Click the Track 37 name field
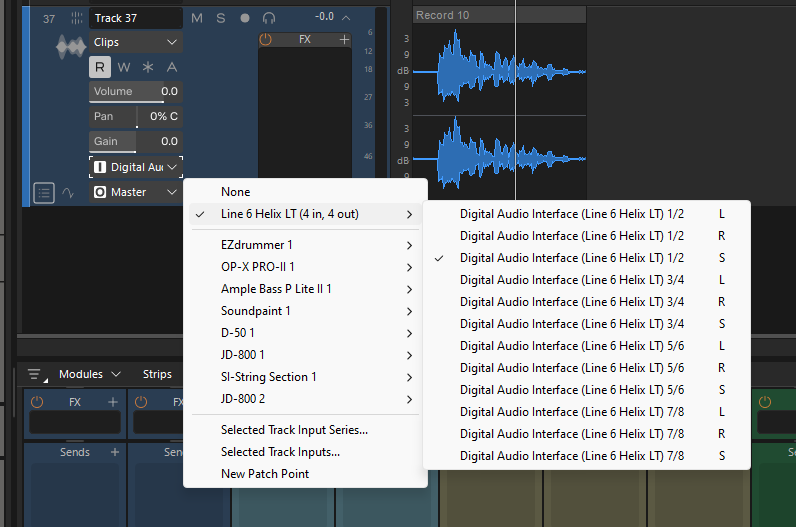The image size is (796, 527). [135, 18]
